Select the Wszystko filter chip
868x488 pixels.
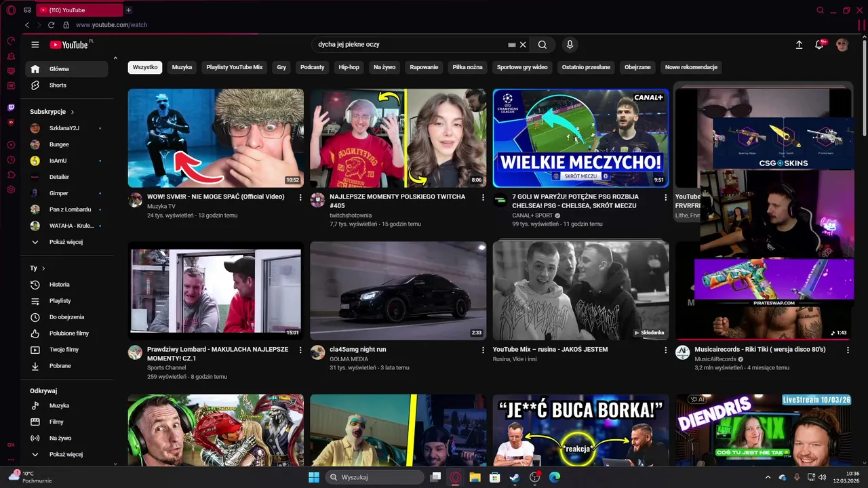pyautogui.click(x=145, y=67)
